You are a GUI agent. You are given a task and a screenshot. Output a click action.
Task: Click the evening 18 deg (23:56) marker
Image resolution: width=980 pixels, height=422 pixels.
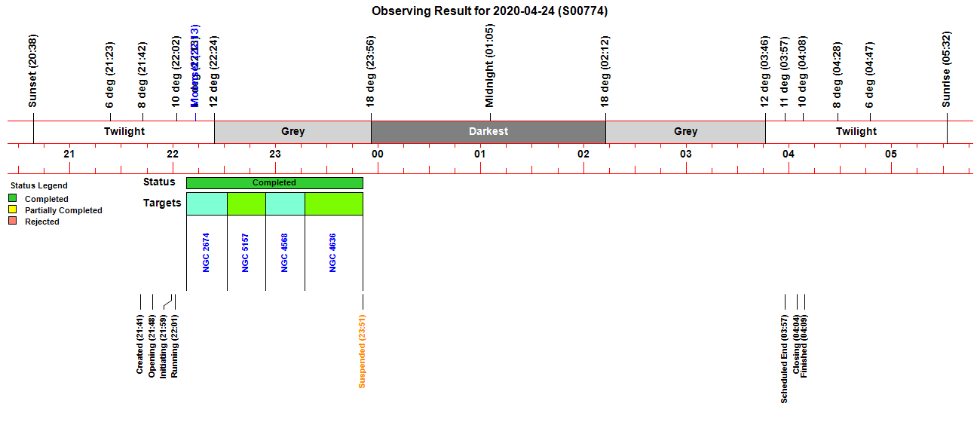[371, 72]
